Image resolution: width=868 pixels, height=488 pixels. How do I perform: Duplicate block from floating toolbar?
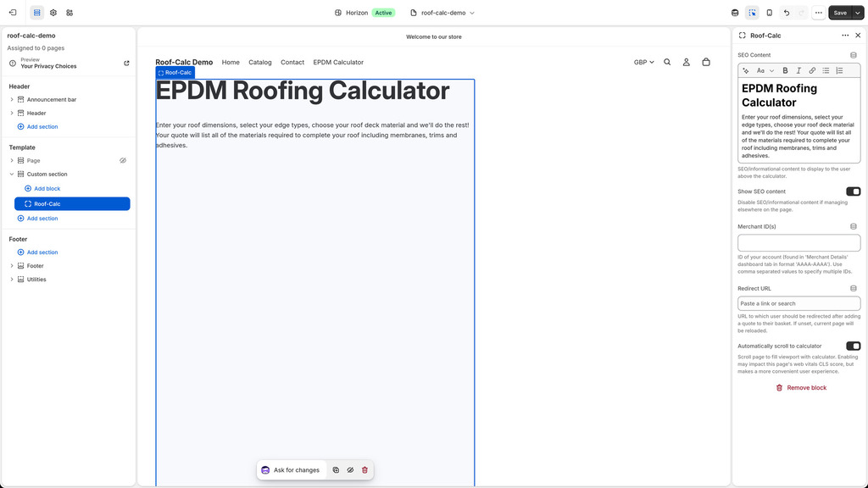click(x=336, y=469)
